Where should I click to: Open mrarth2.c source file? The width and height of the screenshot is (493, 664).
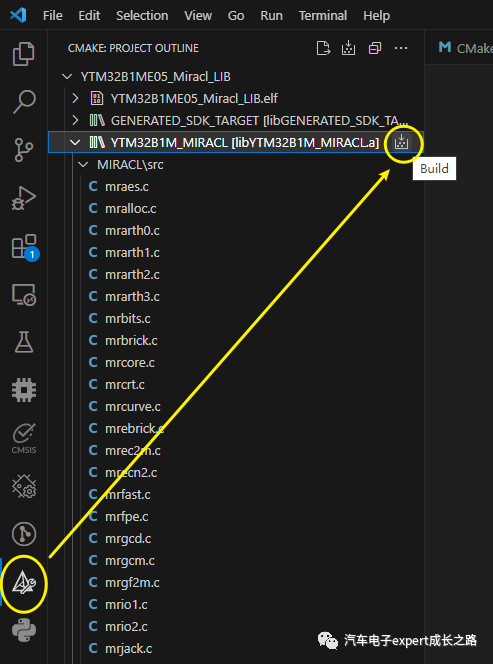[132, 275]
